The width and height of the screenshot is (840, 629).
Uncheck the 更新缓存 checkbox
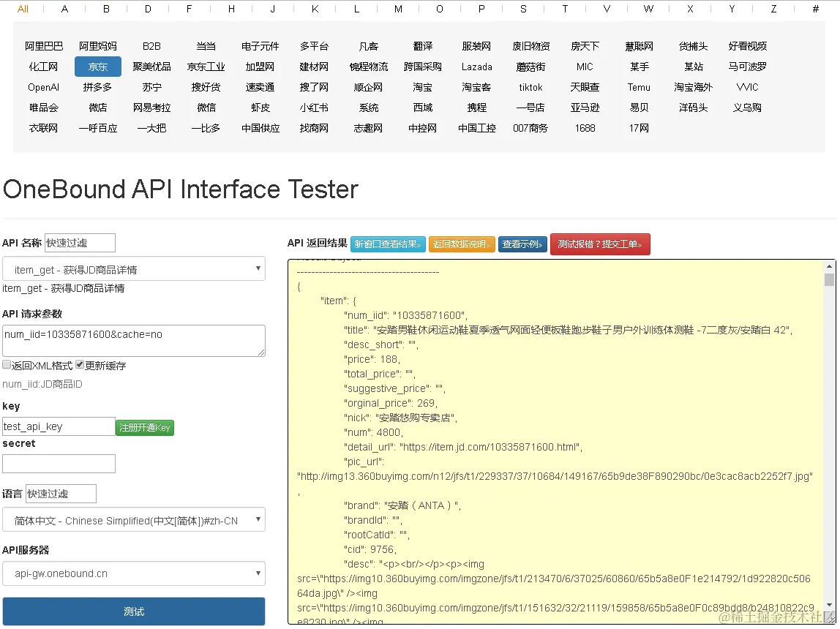tap(80, 364)
